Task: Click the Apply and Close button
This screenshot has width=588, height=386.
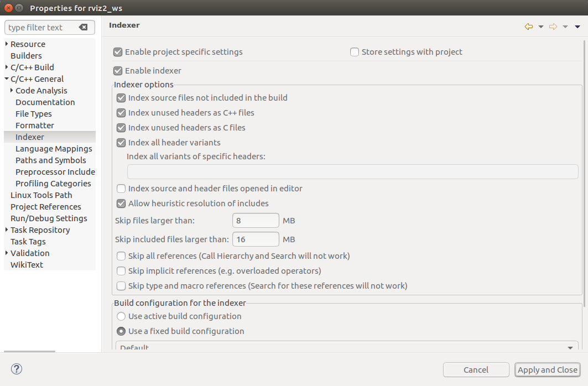Action: click(547, 370)
